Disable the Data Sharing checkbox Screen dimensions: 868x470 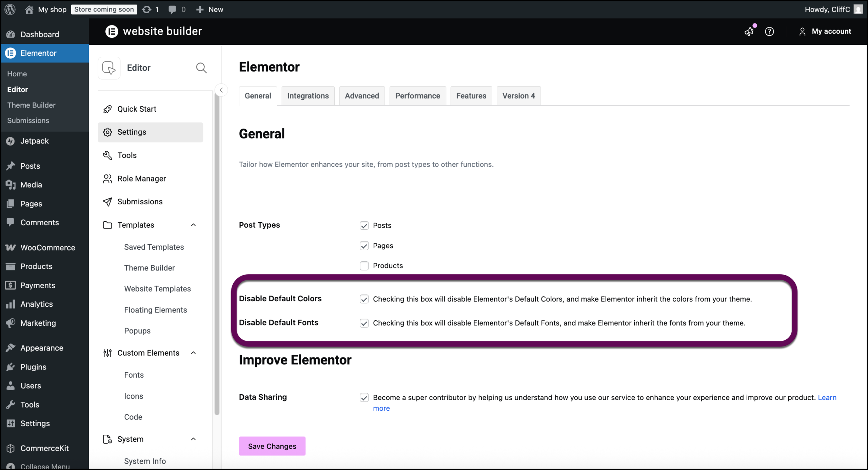click(364, 397)
